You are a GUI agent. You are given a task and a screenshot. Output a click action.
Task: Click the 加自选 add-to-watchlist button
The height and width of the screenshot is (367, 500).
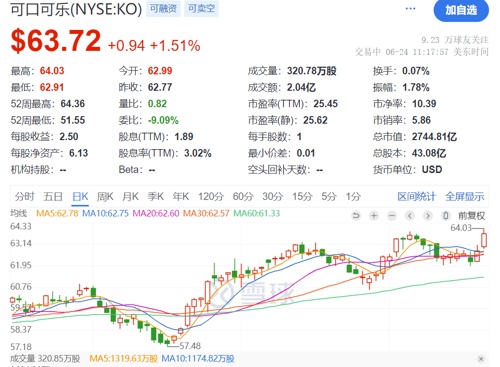click(461, 10)
